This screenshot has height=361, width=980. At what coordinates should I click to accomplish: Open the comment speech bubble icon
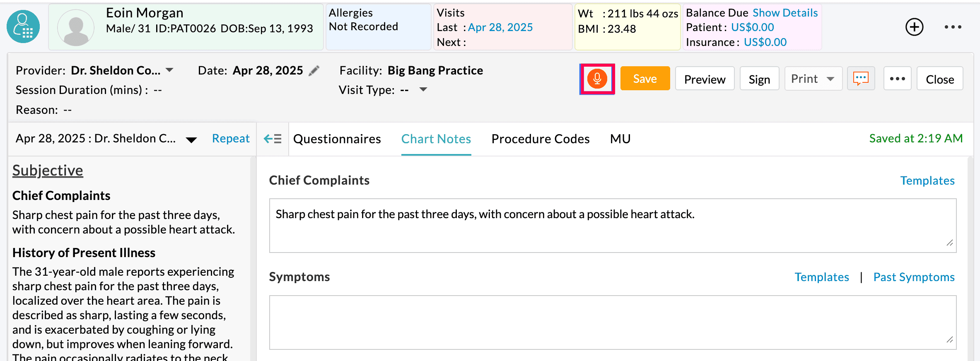[861, 79]
